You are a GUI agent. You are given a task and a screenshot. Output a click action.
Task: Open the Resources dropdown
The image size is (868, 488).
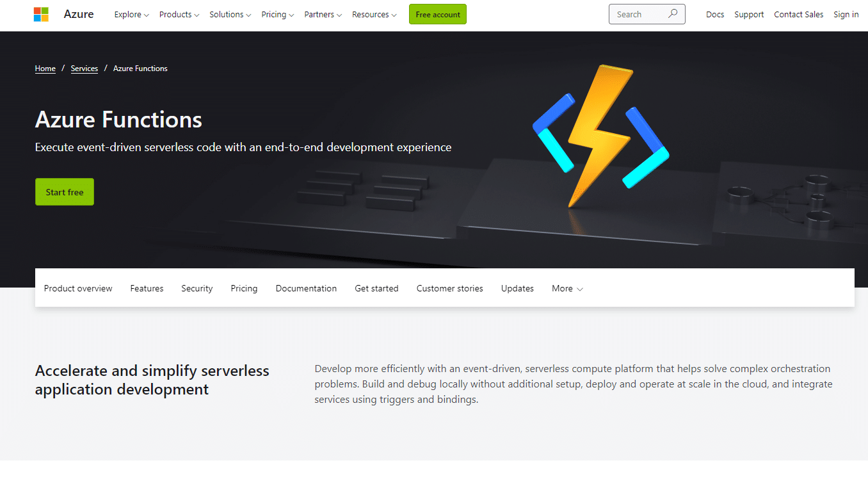point(374,14)
